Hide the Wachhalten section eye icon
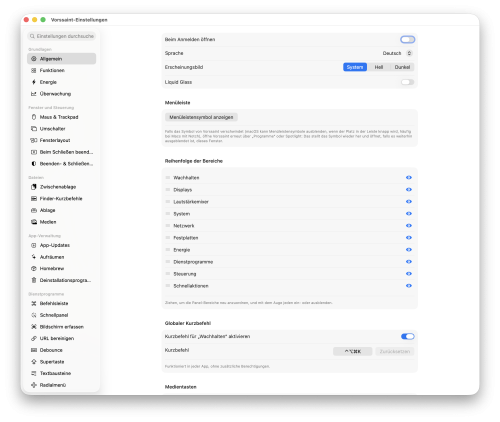The height and width of the screenshot is (422, 500). (409, 178)
